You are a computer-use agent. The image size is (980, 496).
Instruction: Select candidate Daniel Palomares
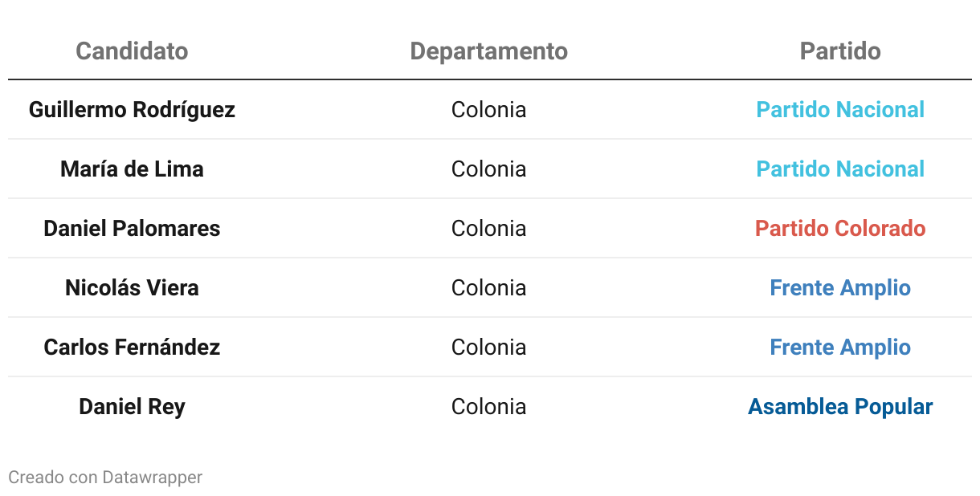click(x=132, y=229)
